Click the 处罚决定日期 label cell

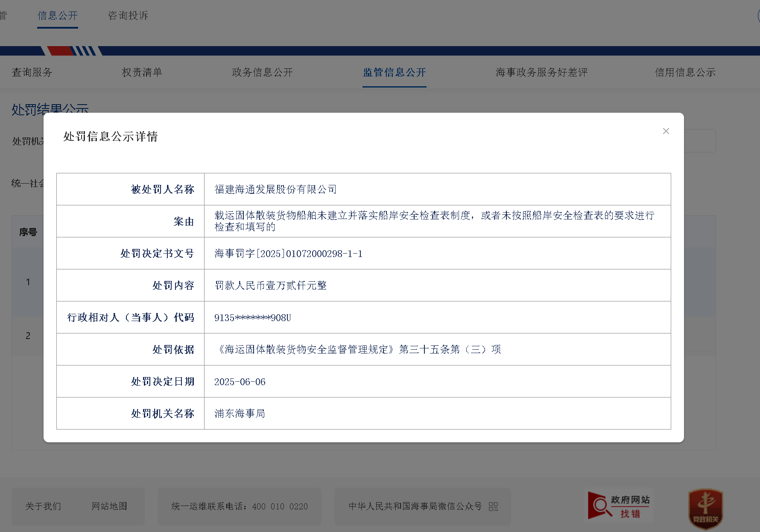point(130,381)
